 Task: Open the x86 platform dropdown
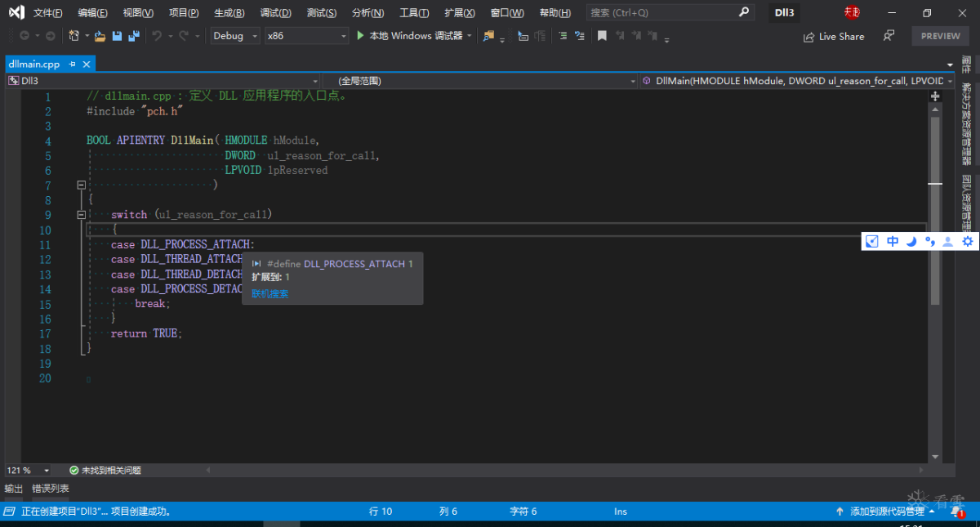(306, 36)
